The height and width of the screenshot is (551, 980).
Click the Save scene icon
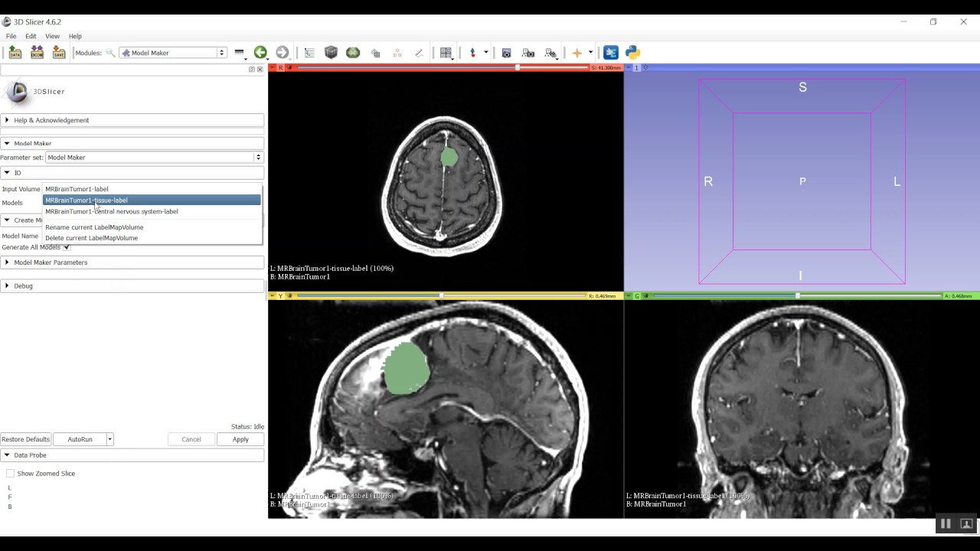click(x=59, y=53)
